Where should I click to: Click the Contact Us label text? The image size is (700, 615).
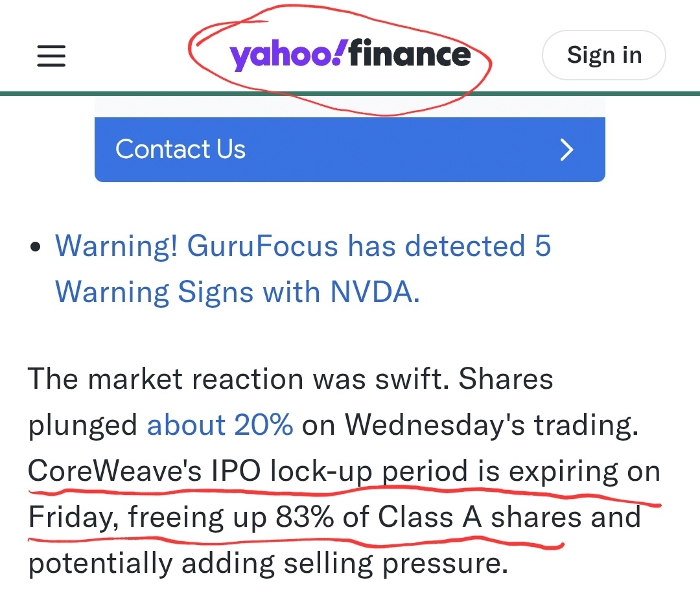click(180, 149)
